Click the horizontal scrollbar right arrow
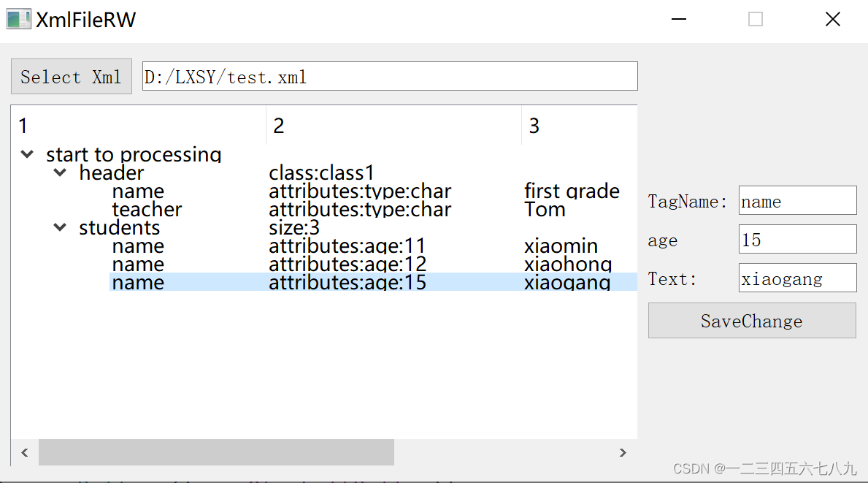Screen dimensions: 868x483 (623, 452)
